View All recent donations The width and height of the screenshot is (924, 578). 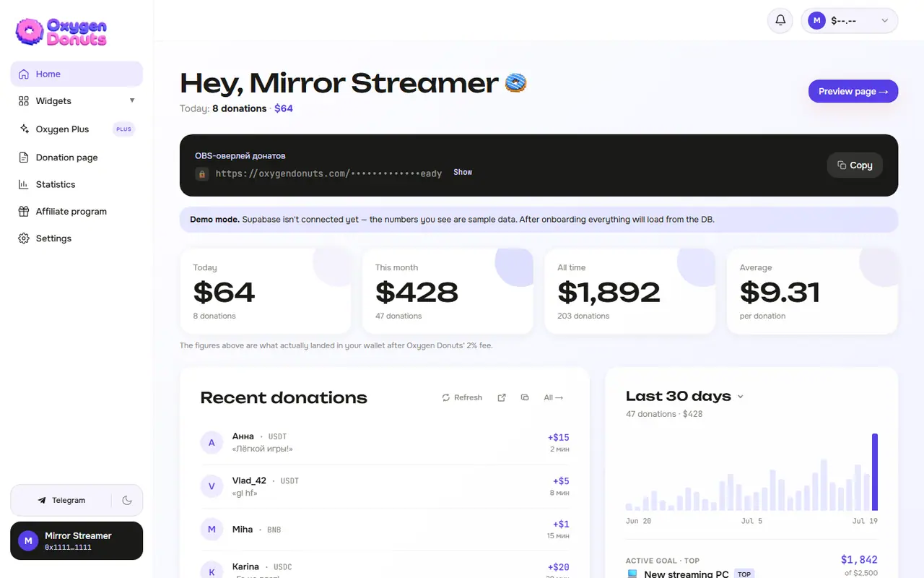553,397
